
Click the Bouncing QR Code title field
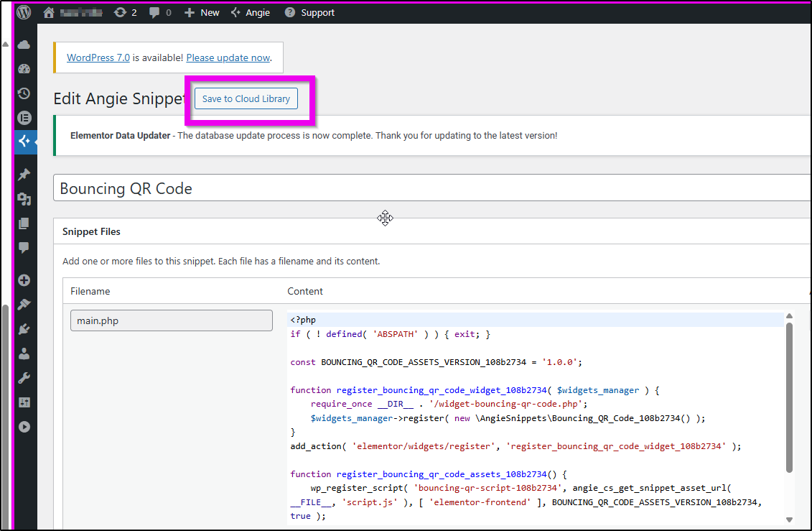click(432, 188)
